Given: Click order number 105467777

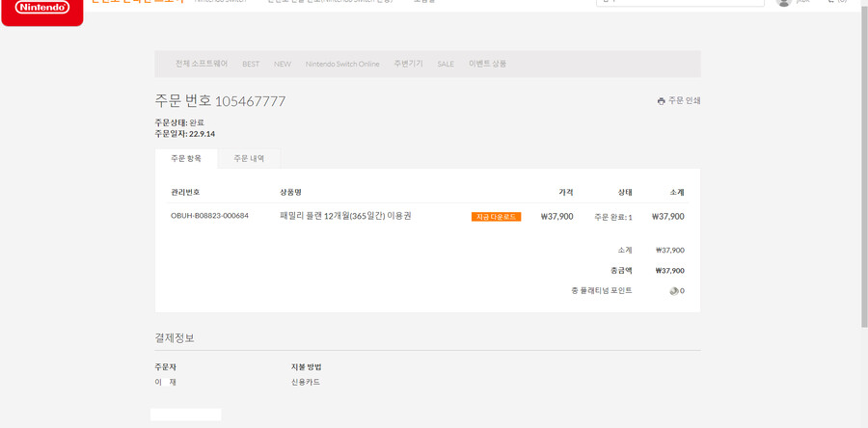Looking at the screenshot, I should click(250, 101).
